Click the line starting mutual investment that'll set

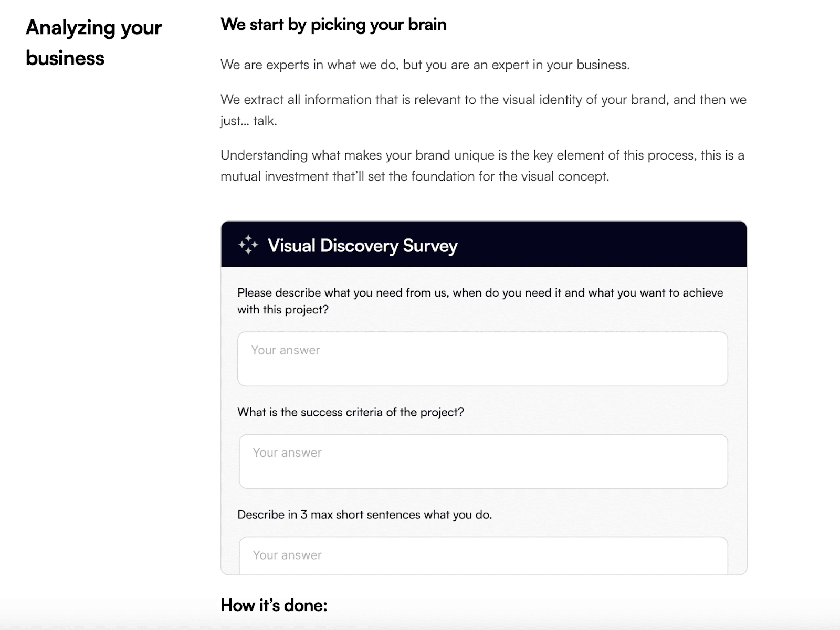click(x=415, y=176)
